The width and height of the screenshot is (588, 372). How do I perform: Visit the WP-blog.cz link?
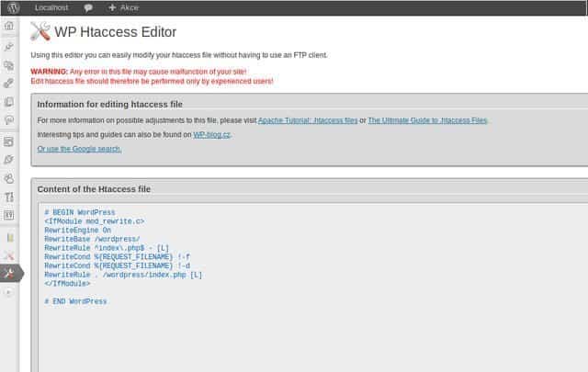coord(211,135)
